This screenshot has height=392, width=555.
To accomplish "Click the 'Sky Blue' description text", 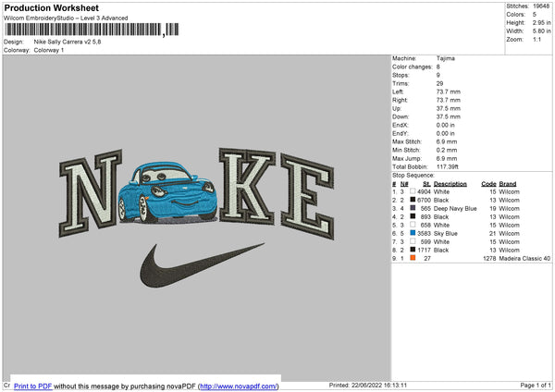I will [x=446, y=234].
